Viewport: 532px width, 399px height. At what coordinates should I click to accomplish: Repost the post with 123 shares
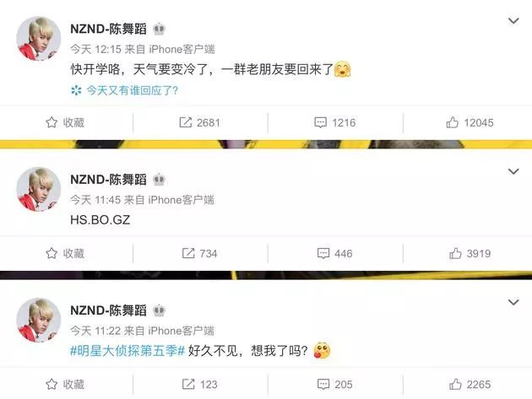coord(199,384)
